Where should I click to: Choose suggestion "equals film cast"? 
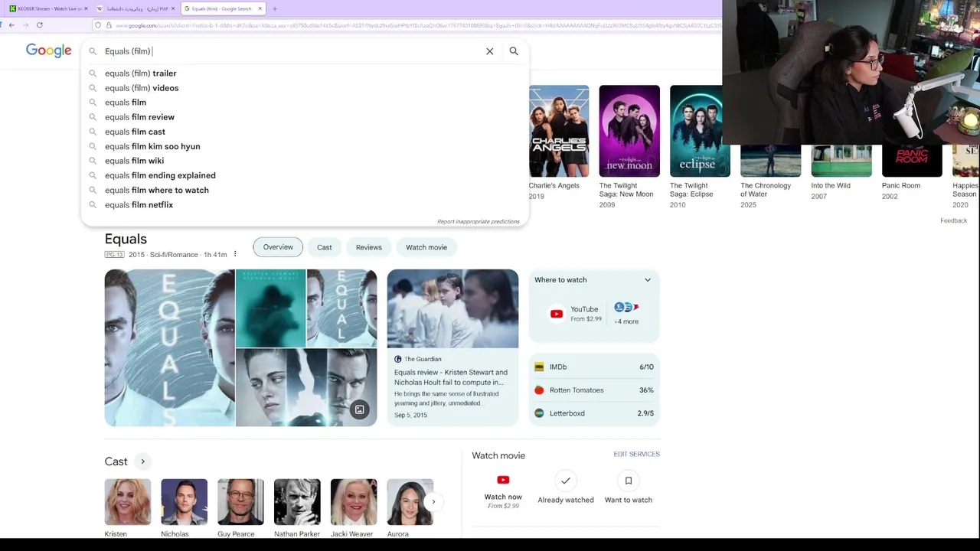[x=136, y=132]
